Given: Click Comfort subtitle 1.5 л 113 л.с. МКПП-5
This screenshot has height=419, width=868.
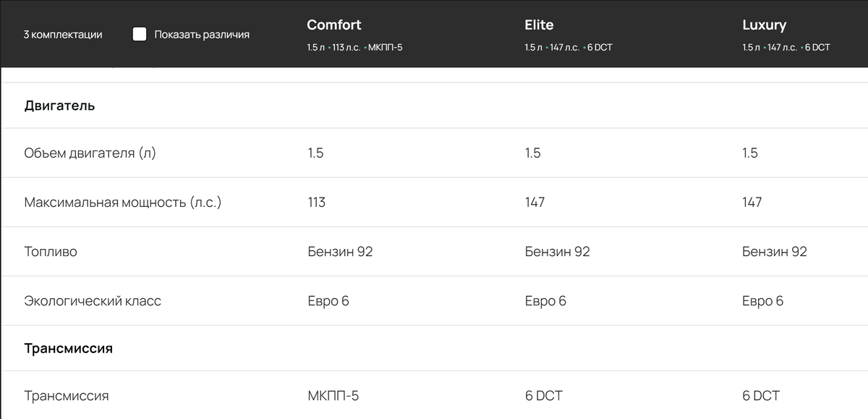Looking at the screenshot, I should click(x=354, y=47).
